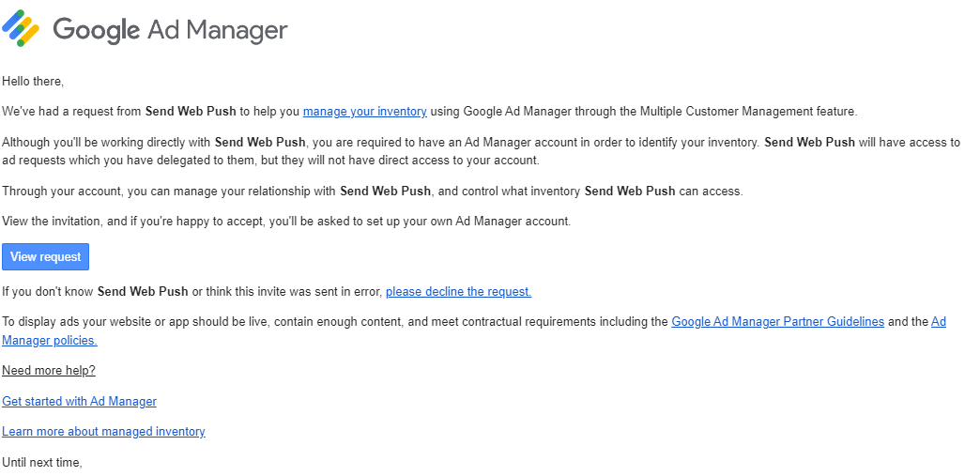Click the "Hello there," greeting text

tap(33, 82)
